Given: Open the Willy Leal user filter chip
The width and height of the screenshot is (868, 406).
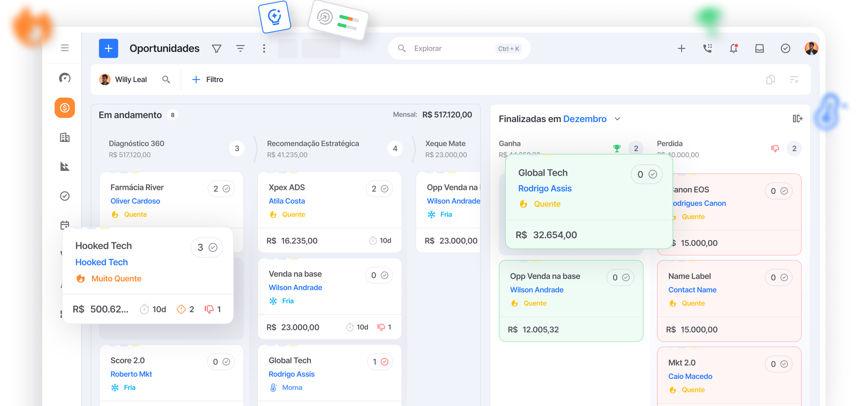Looking at the screenshot, I should click(131, 79).
